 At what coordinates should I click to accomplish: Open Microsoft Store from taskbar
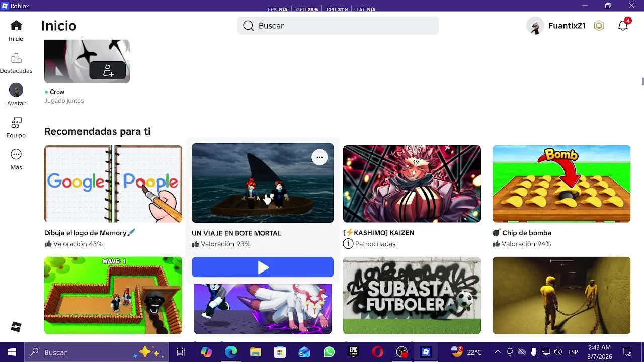280,352
